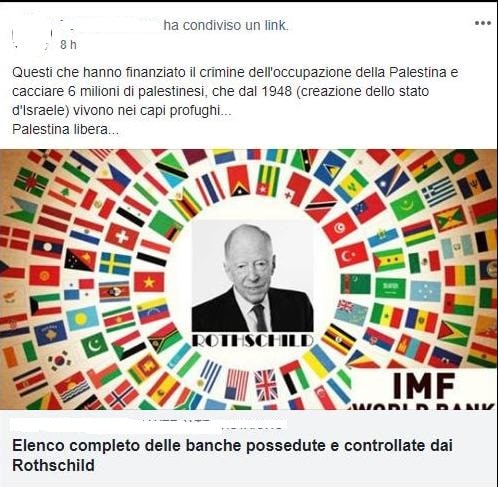Click the black-and-white portrait in center
The image size is (498, 487).
pyautogui.click(x=253, y=276)
